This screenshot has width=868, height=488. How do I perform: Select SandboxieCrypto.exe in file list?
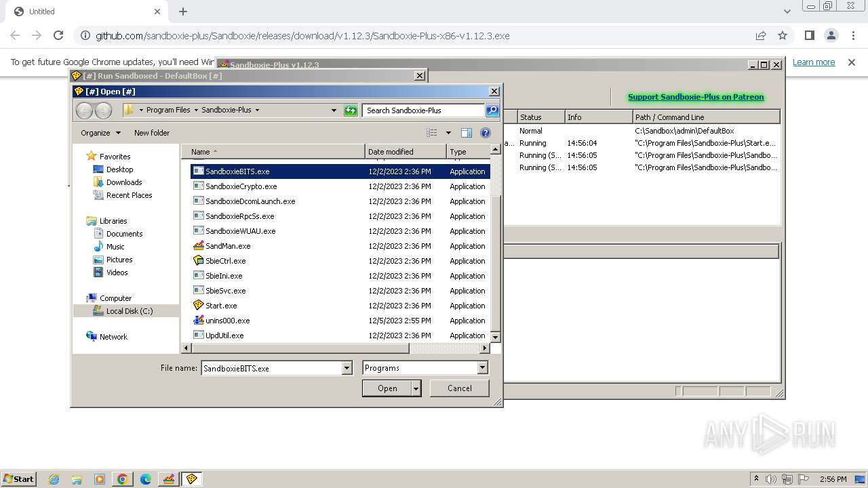[x=241, y=186]
